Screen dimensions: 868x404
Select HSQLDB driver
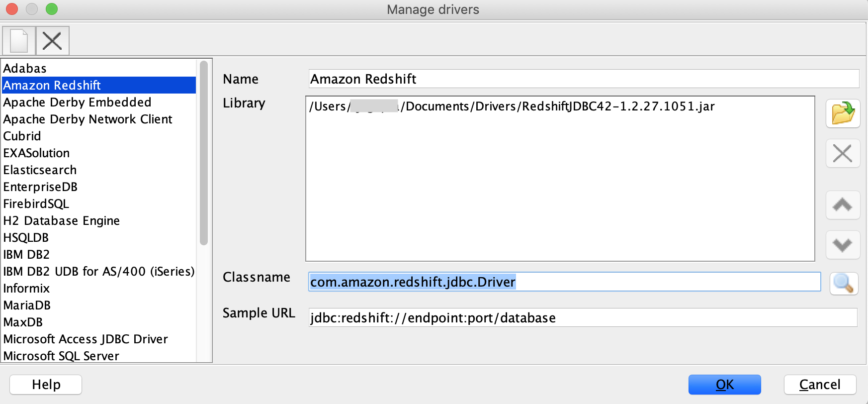99,237
